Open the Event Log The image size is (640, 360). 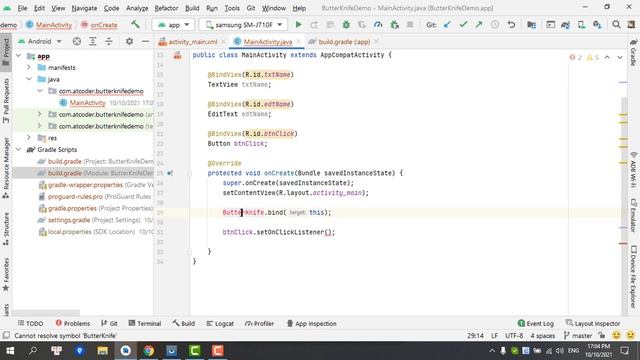(x=536, y=323)
